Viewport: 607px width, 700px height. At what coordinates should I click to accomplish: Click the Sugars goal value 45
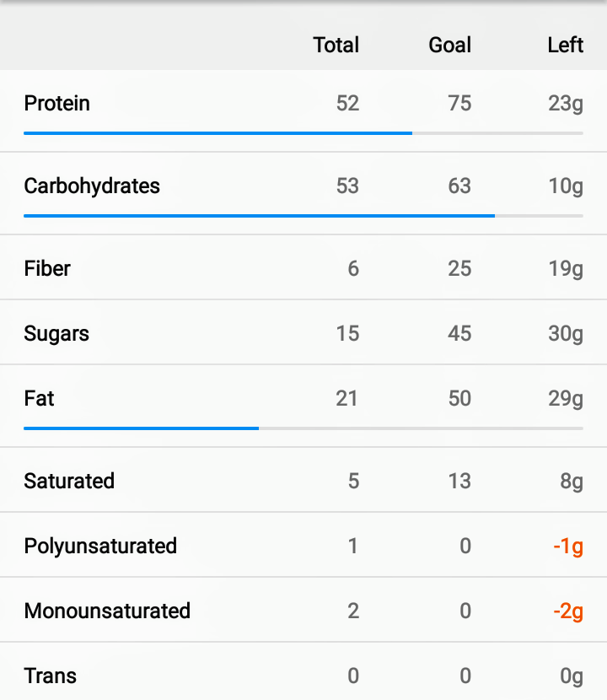459,333
